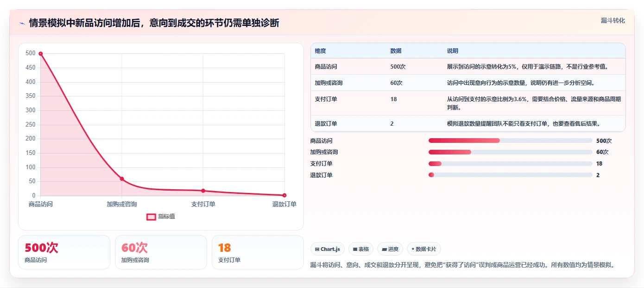Screen dimensions: 644x288
Task: Click the 500次 商品访问 stat card
Action: click(64, 252)
